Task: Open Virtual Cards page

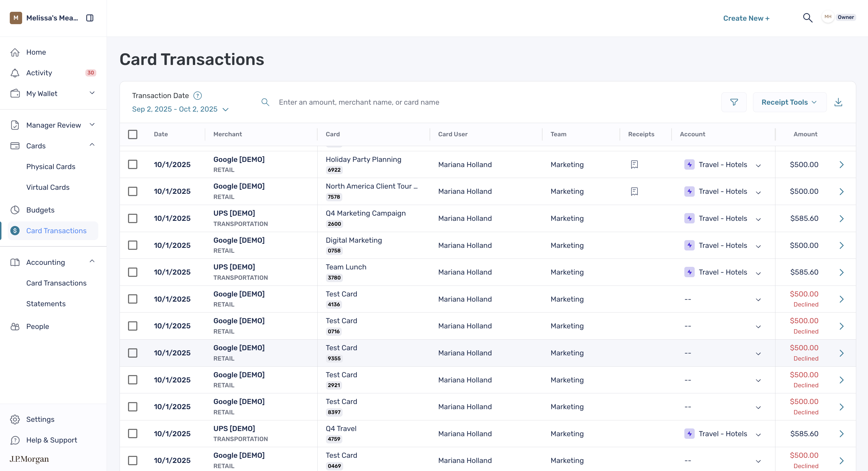Action: point(48,187)
